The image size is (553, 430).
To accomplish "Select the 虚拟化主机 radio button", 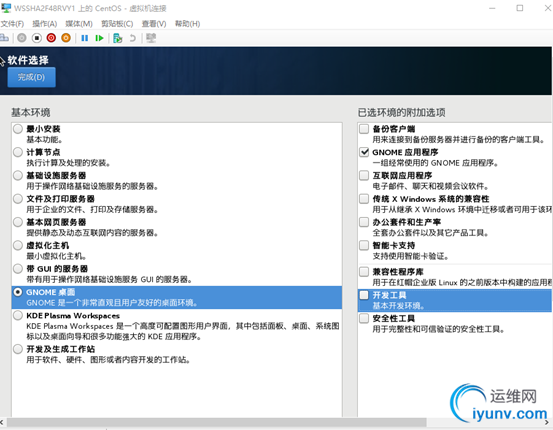I will pyautogui.click(x=18, y=245).
